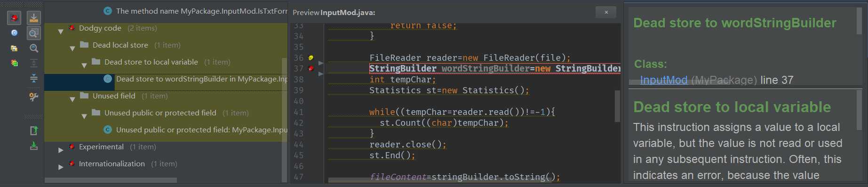Click 'Preview InputMod.java:' title text
The width and height of the screenshot is (868, 187).
pyautogui.click(x=334, y=13)
